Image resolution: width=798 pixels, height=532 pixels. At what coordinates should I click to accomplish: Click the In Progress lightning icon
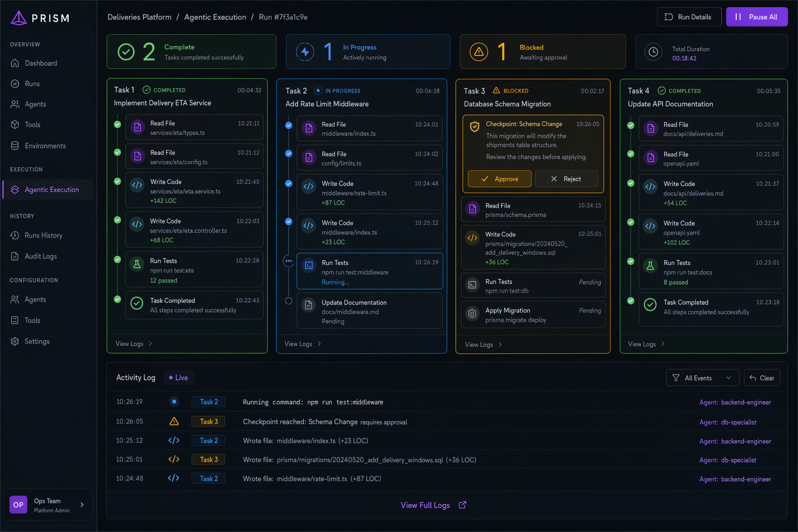tap(305, 51)
